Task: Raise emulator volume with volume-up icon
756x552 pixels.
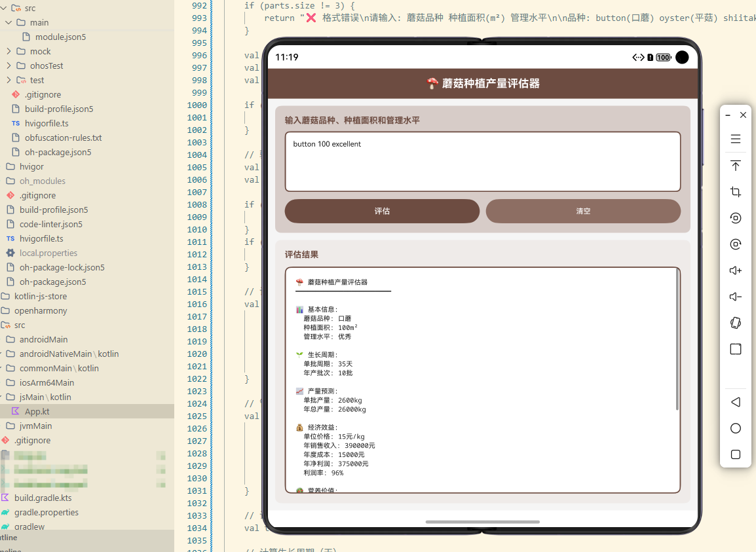Action: click(x=735, y=270)
